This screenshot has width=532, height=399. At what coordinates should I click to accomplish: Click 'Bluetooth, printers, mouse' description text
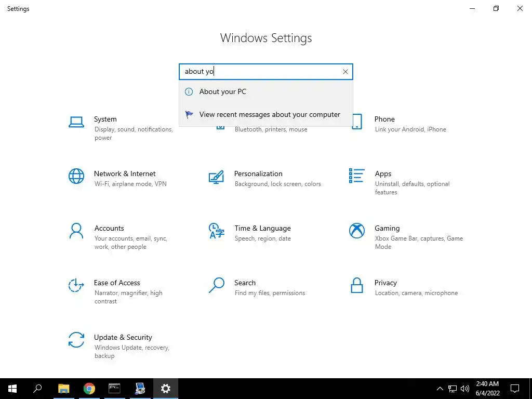point(271,129)
